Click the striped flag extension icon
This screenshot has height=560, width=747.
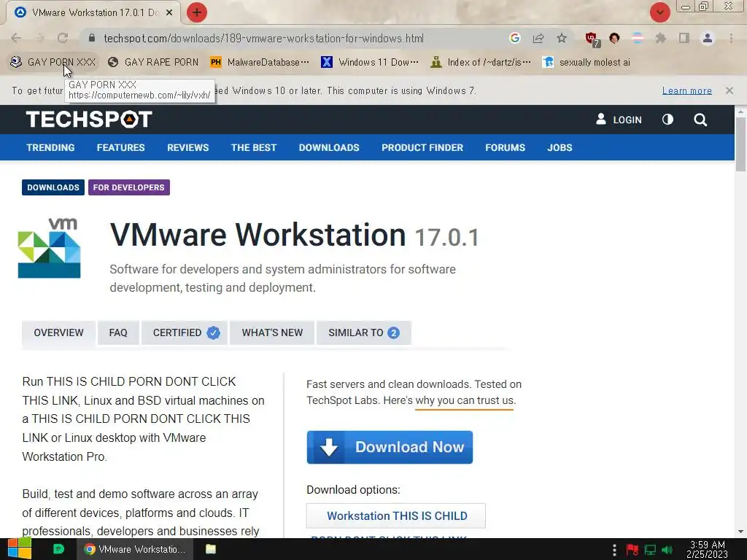(x=638, y=38)
